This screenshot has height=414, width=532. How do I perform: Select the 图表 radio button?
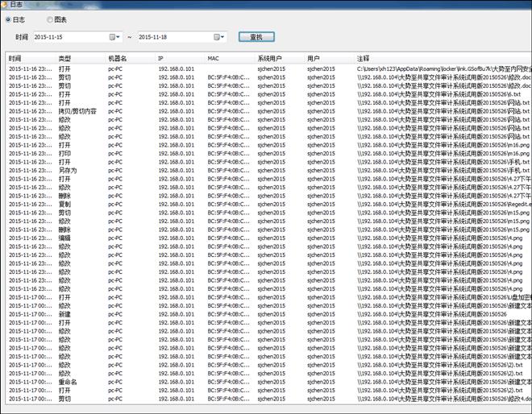(x=50, y=19)
